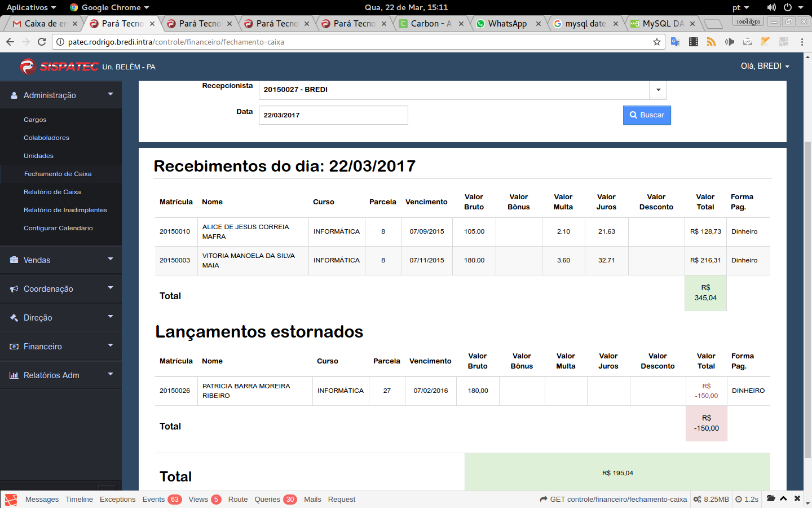Screen dimensions: 812x508
Task: Open the Configurar Calendário sidebar link
Action: [58, 228]
